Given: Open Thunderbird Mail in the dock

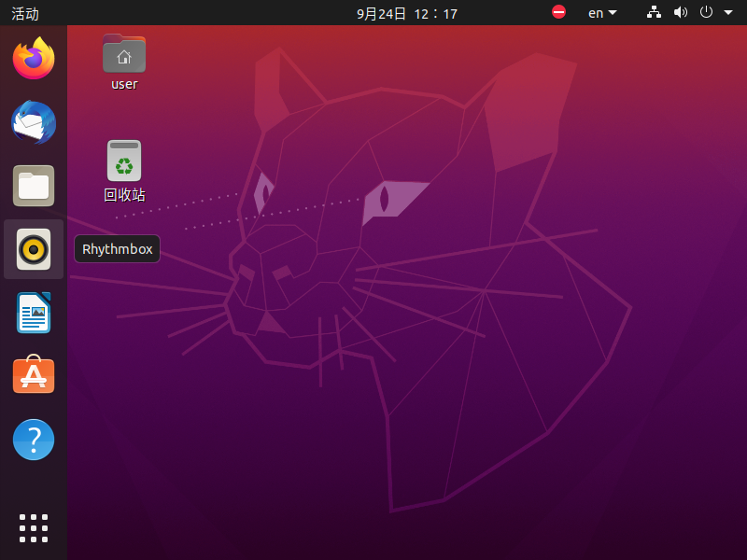Looking at the screenshot, I should click(34, 122).
